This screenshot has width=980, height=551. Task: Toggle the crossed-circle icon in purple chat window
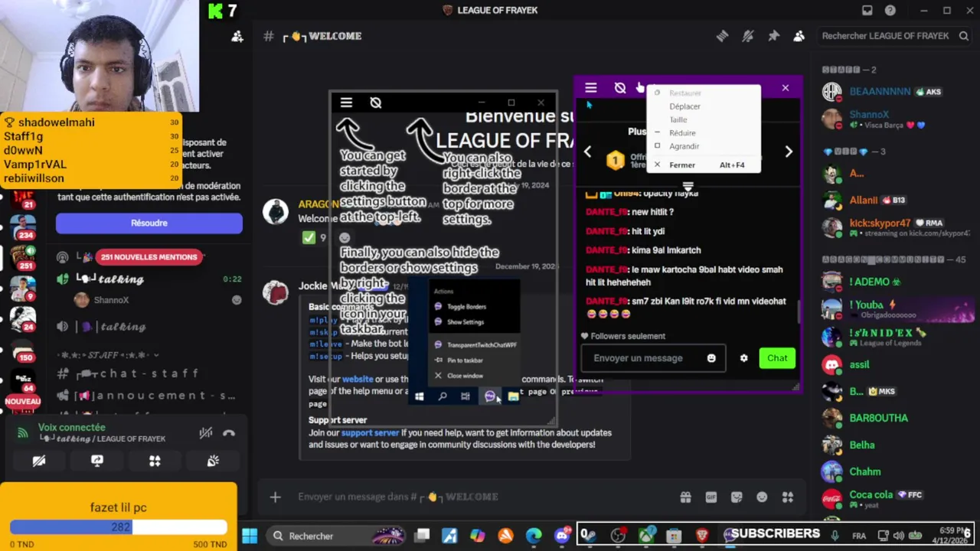(x=620, y=88)
